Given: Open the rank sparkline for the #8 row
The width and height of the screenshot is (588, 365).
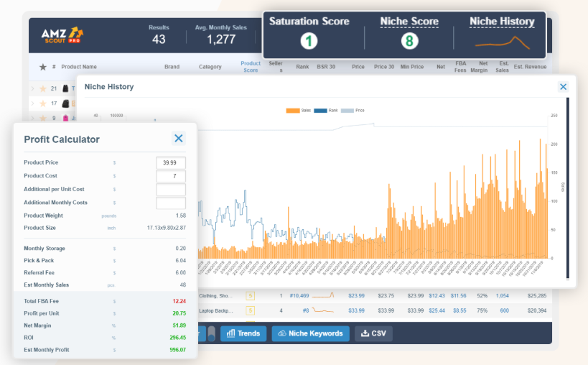Looking at the screenshot, I should pyautogui.click(x=323, y=310).
